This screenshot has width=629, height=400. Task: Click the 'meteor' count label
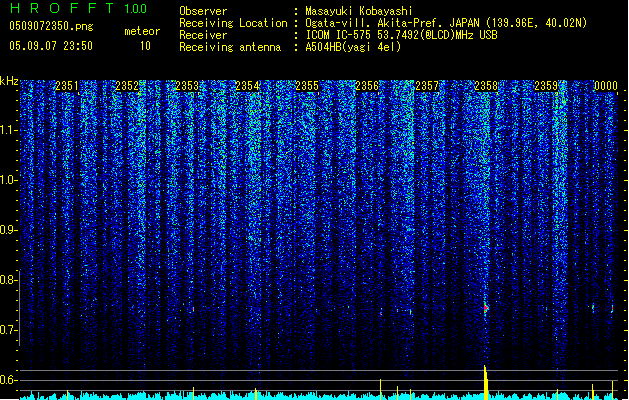point(142,31)
